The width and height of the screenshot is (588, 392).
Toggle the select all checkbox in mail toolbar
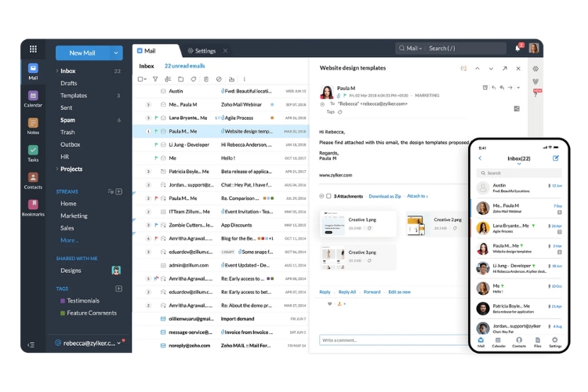point(140,79)
